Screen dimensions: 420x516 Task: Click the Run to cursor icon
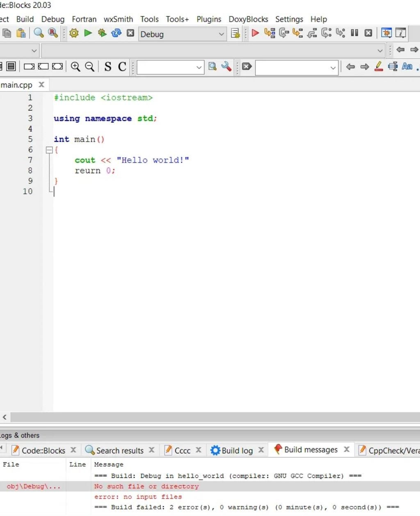[269, 33]
